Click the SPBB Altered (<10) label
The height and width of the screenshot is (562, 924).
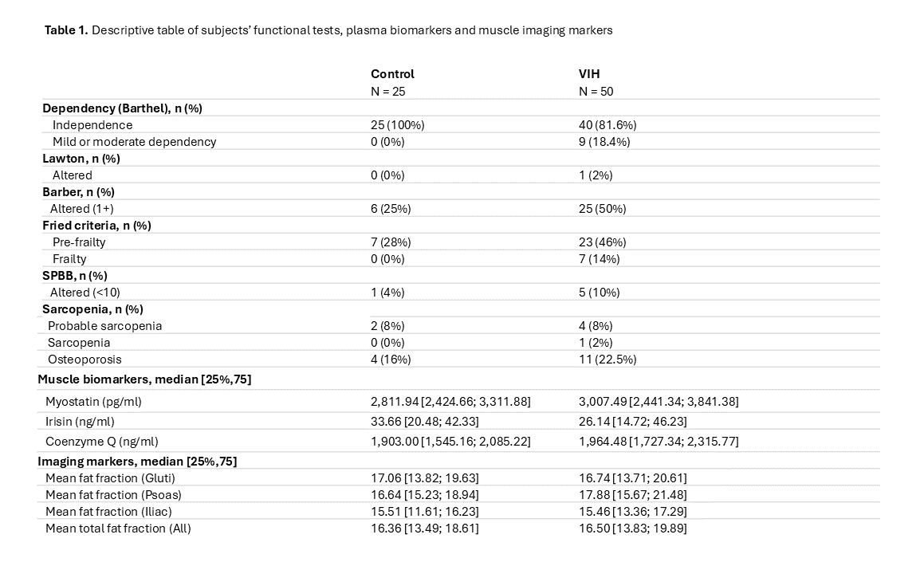[x=85, y=293]
